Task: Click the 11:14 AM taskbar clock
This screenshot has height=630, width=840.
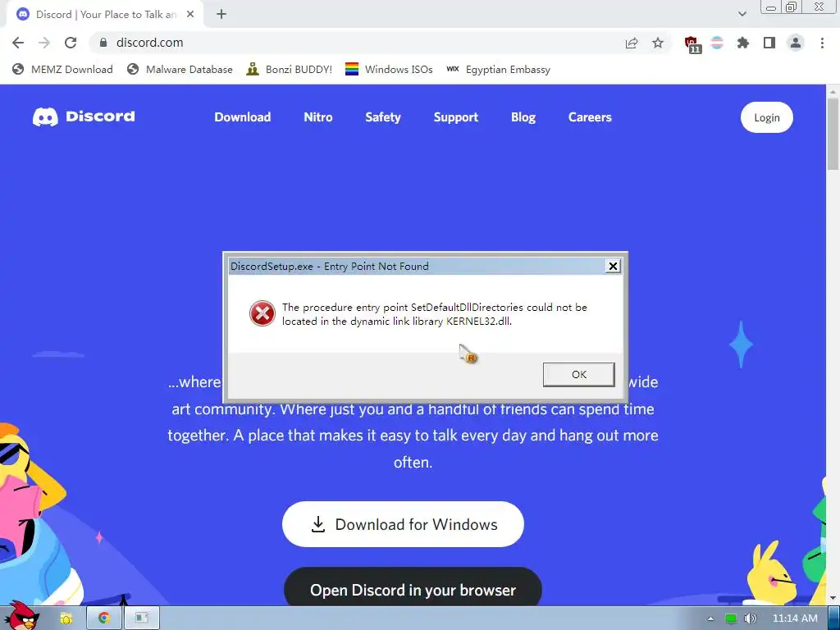Action: click(795, 619)
